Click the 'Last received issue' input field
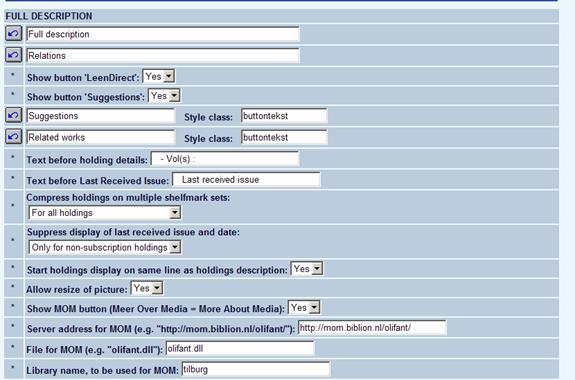This screenshot has width=575, height=380. click(246, 180)
